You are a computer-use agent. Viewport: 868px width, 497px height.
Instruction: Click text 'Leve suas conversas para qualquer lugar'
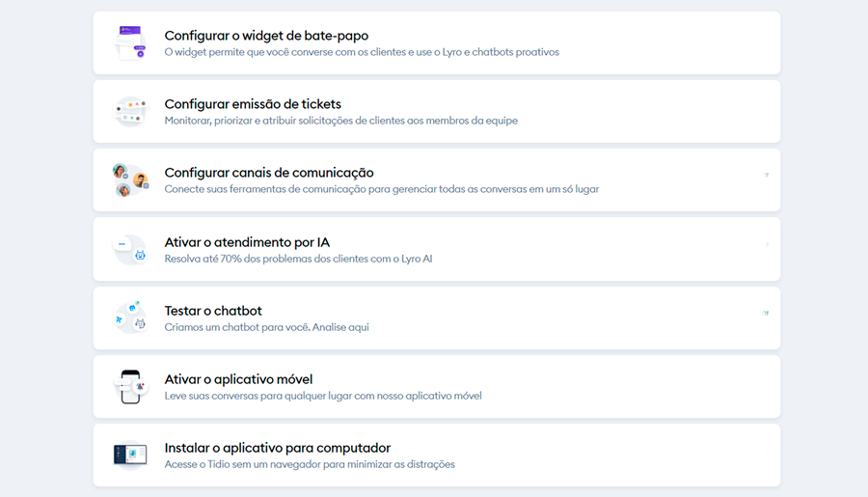258,397
